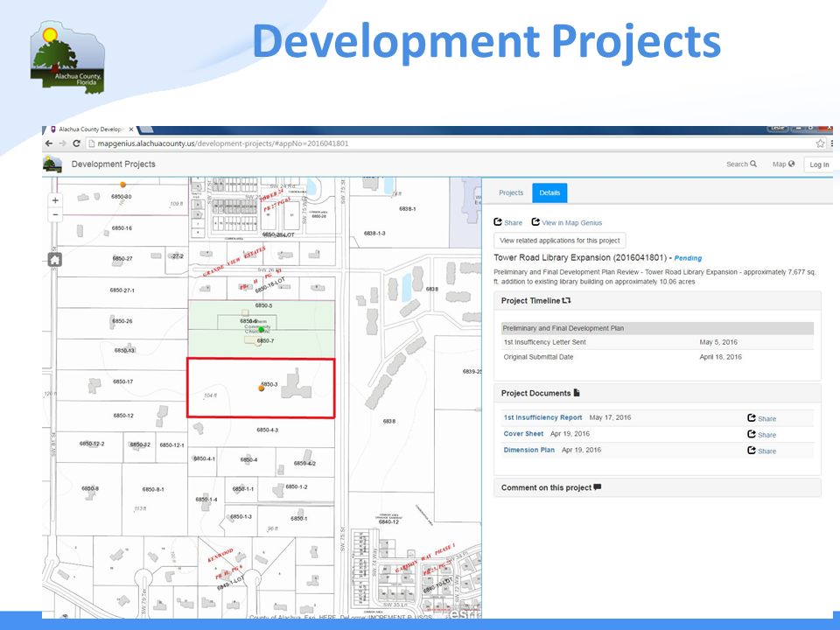Share the Dimension Plan document
This screenshot has width=840, height=630.
(x=762, y=451)
